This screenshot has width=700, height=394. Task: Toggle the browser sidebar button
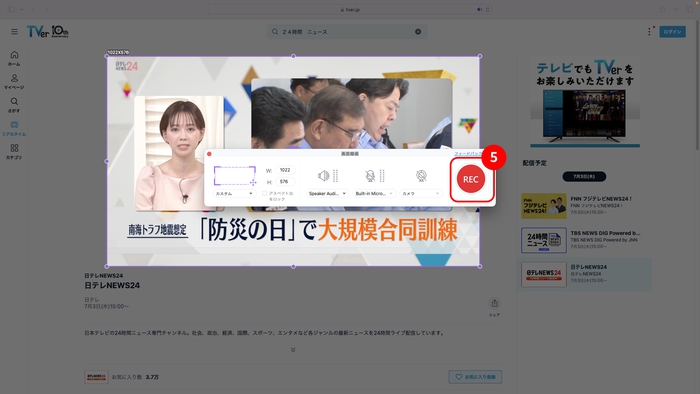(x=11, y=9)
